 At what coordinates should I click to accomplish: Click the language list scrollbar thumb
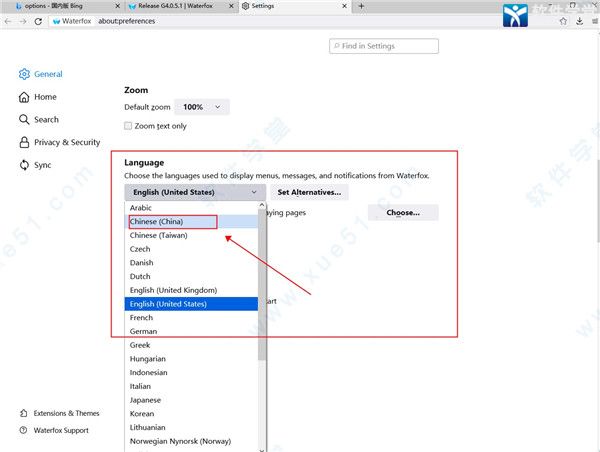tap(262, 285)
